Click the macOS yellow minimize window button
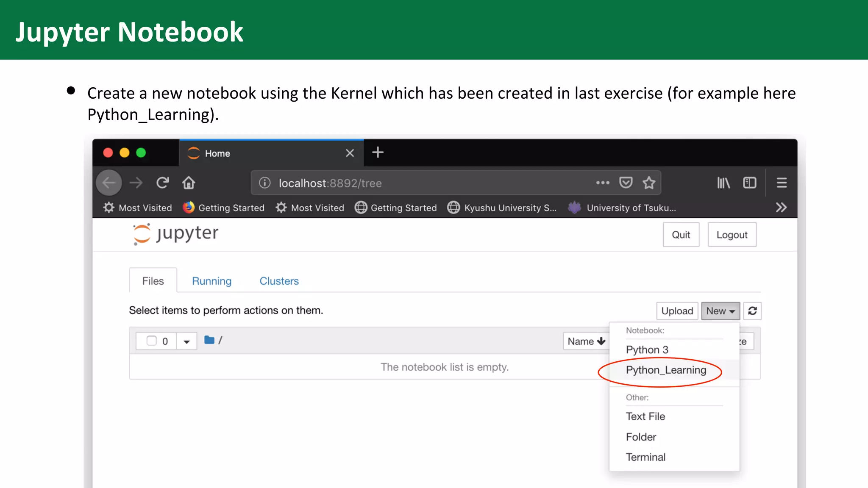Image resolution: width=868 pixels, height=488 pixels. pos(124,152)
